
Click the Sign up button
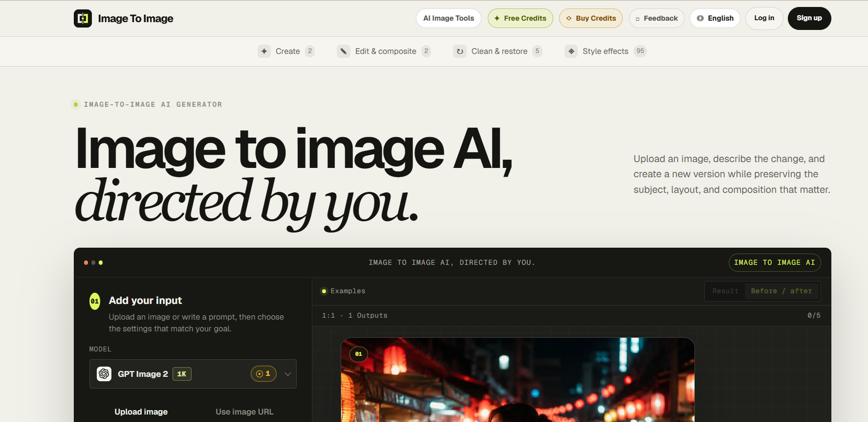809,18
